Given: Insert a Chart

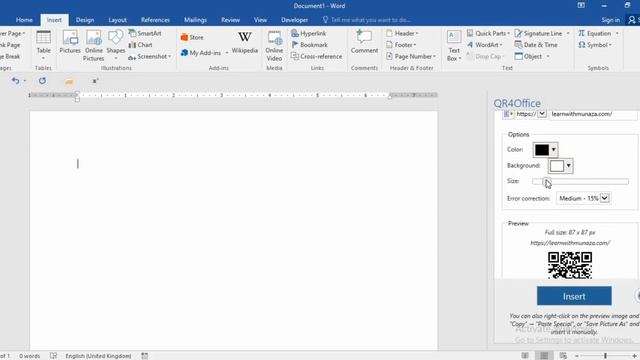Looking at the screenshot, I should tap(140, 45).
